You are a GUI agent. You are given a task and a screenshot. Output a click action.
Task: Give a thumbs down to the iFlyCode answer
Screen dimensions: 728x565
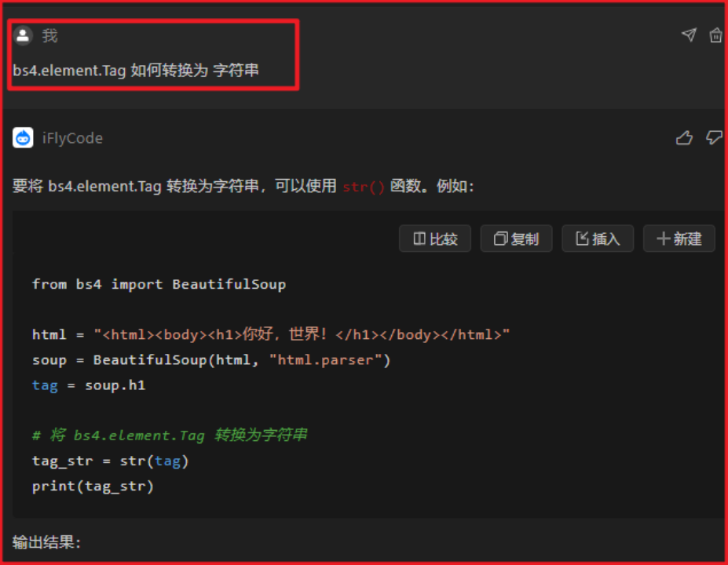point(714,138)
